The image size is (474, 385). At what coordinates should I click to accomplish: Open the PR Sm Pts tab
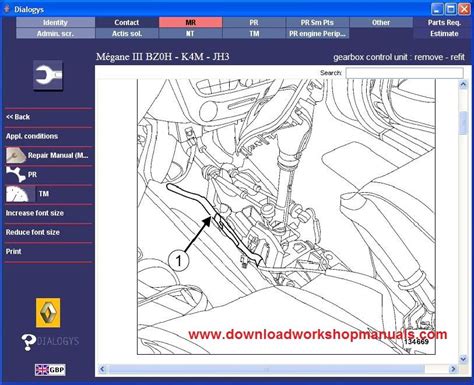[x=317, y=22]
